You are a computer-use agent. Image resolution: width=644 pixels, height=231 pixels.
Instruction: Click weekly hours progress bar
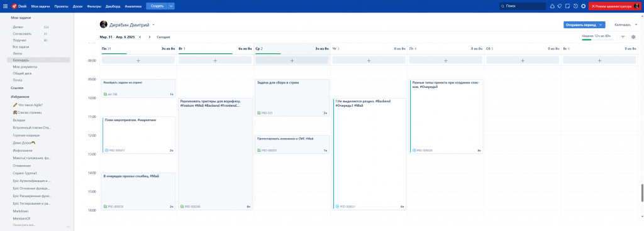pos(597,40)
